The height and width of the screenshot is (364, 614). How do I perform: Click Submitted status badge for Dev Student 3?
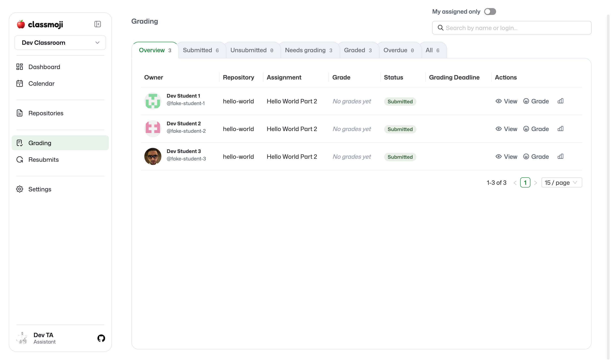click(x=400, y=157)
